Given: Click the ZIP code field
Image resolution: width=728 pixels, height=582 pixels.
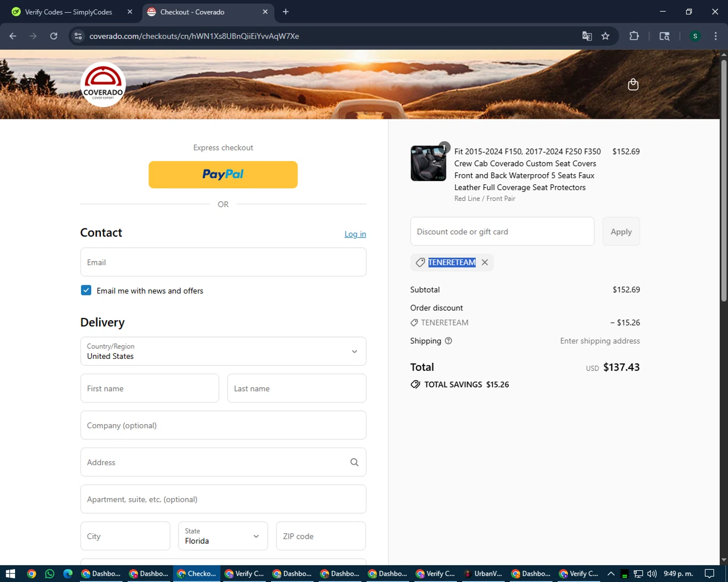Looking at the screenshot, I should point(321,536).
